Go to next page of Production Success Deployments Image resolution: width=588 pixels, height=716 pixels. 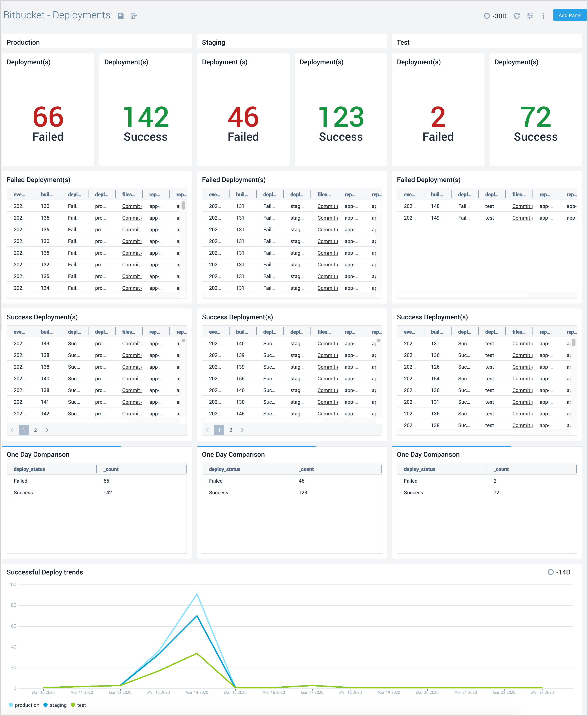pyautogui.click(x=47, y=430)
